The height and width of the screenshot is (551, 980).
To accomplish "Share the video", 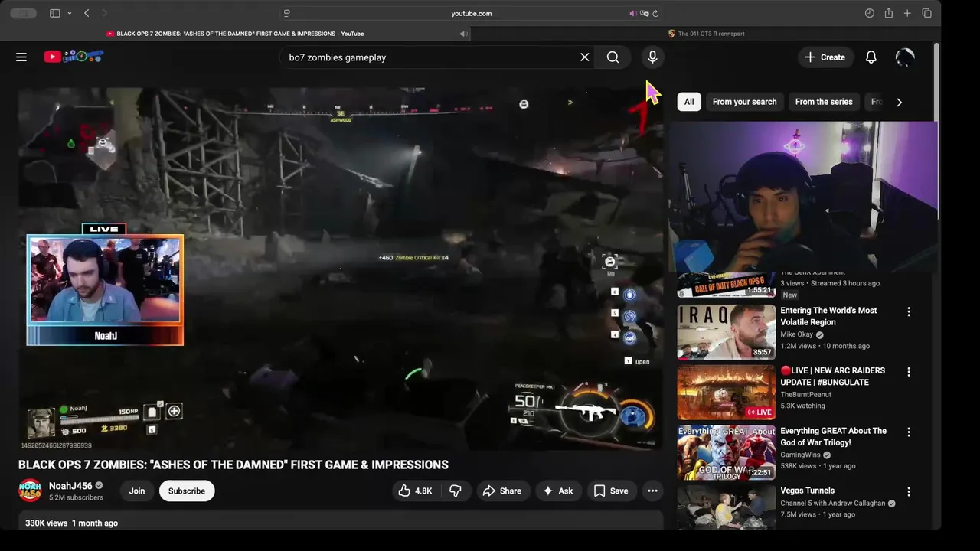I will click(x=502, y=491).
